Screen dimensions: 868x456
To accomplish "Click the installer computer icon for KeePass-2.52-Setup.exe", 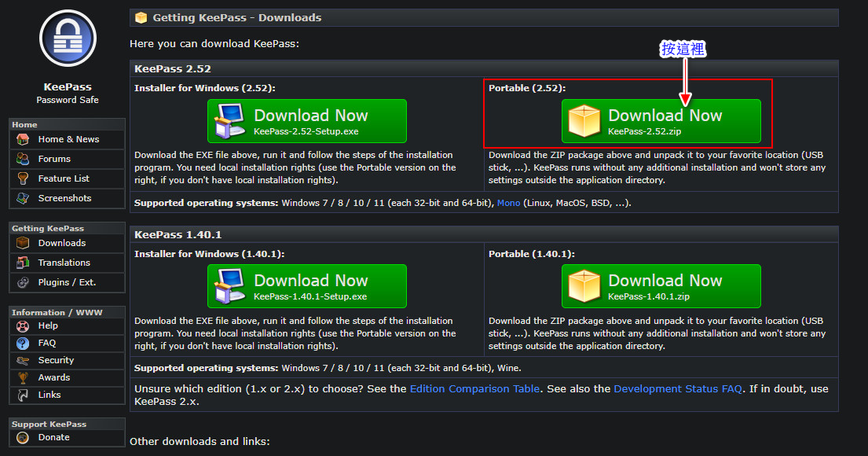I will click(x=229, y=121).
